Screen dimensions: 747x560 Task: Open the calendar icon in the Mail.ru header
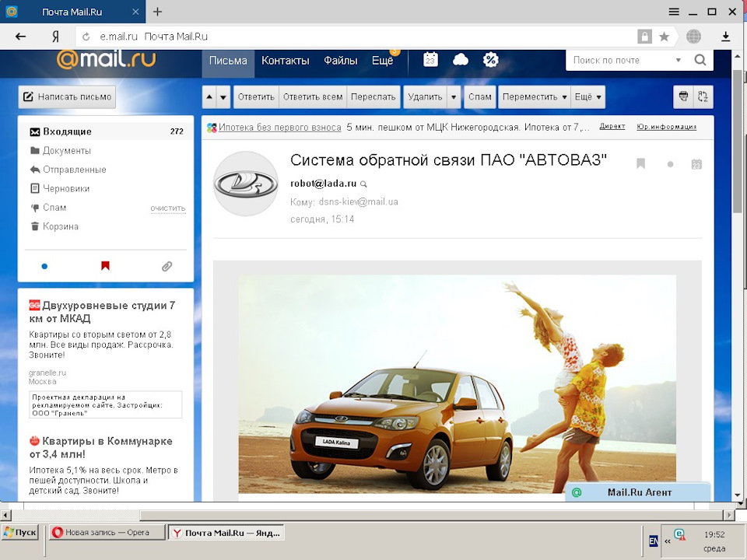tap(430, 60)
